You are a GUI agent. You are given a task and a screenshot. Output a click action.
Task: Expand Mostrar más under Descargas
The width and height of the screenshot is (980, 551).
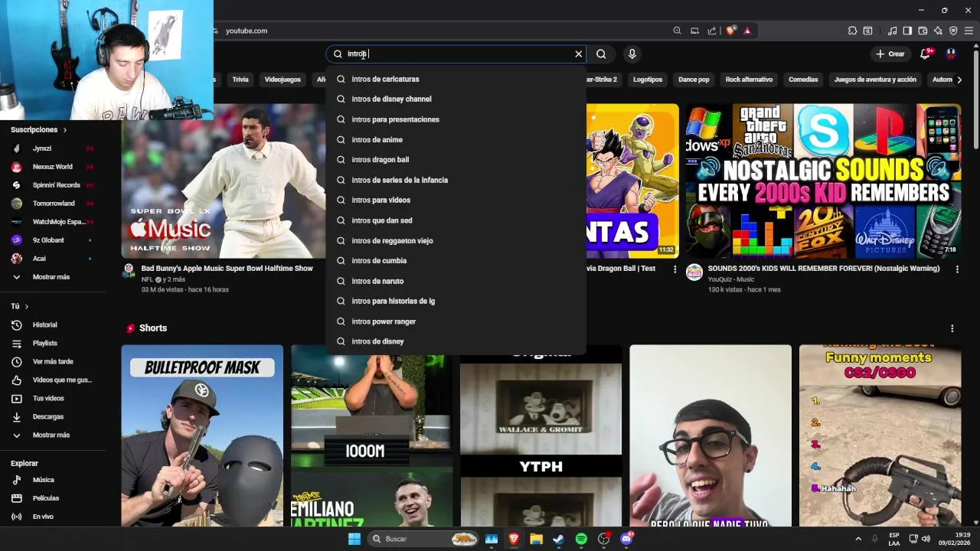click(x=52, y=435)
